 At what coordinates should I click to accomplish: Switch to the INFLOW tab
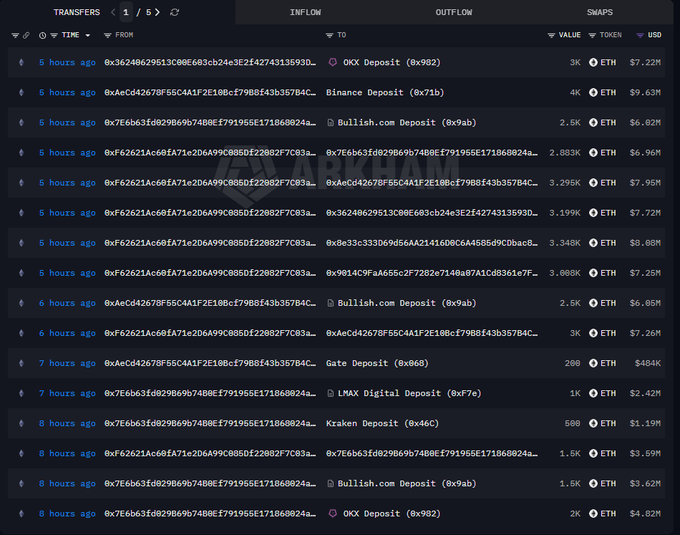point(305,12)
